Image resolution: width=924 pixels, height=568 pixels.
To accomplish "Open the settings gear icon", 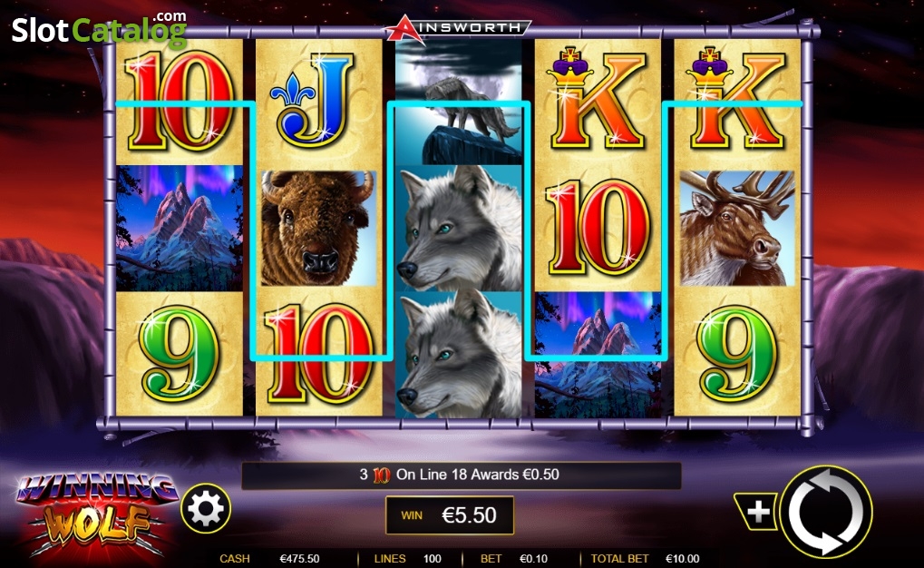I will (206, 508).
